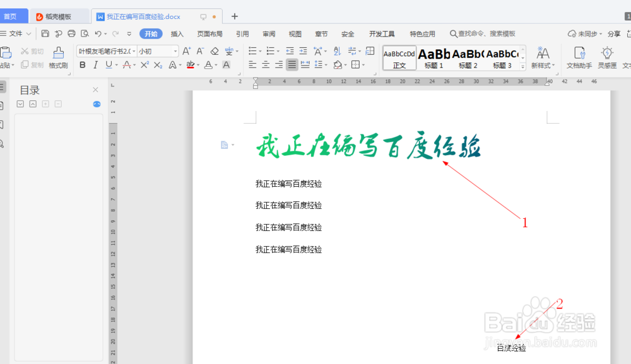Click the output as PDF icon
The height and width of the screenshot is (364, 631).
click(x=58, y=34)
